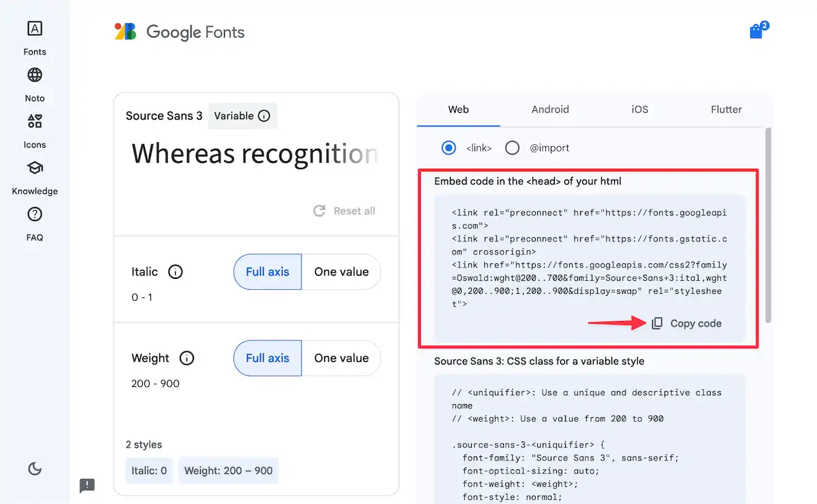817x504 pixels.
Task: Click the Whereas recognition preview text
Action: pyautogui.click(x=255, y=154)
